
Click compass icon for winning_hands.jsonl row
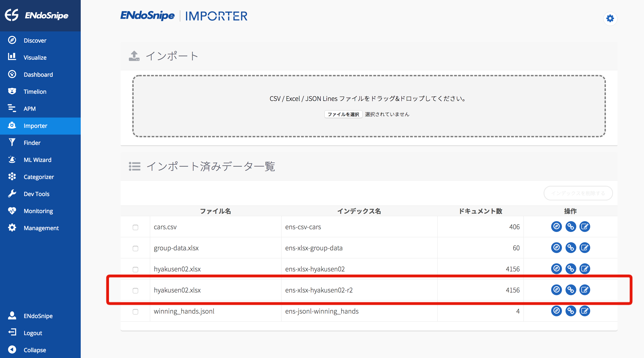click(556, 311)
